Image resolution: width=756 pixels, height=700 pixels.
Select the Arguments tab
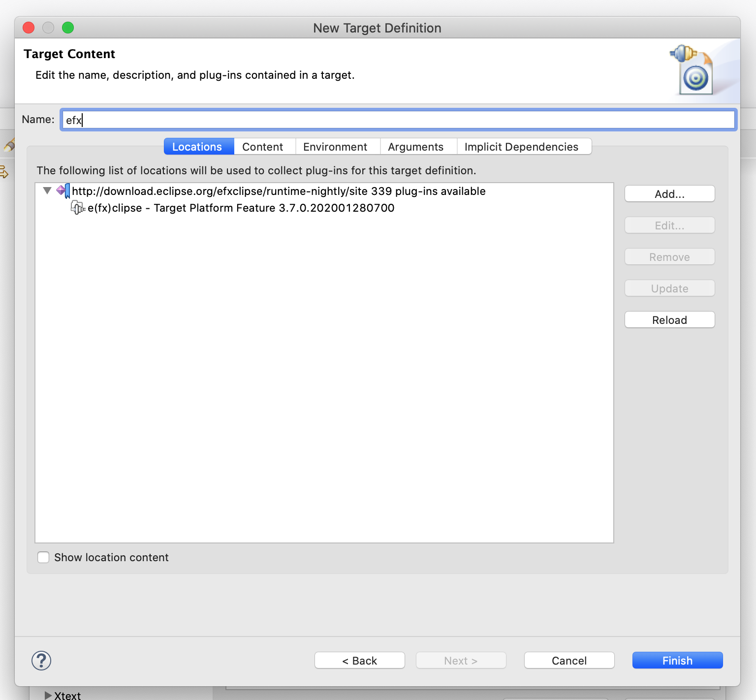(415, 147)
